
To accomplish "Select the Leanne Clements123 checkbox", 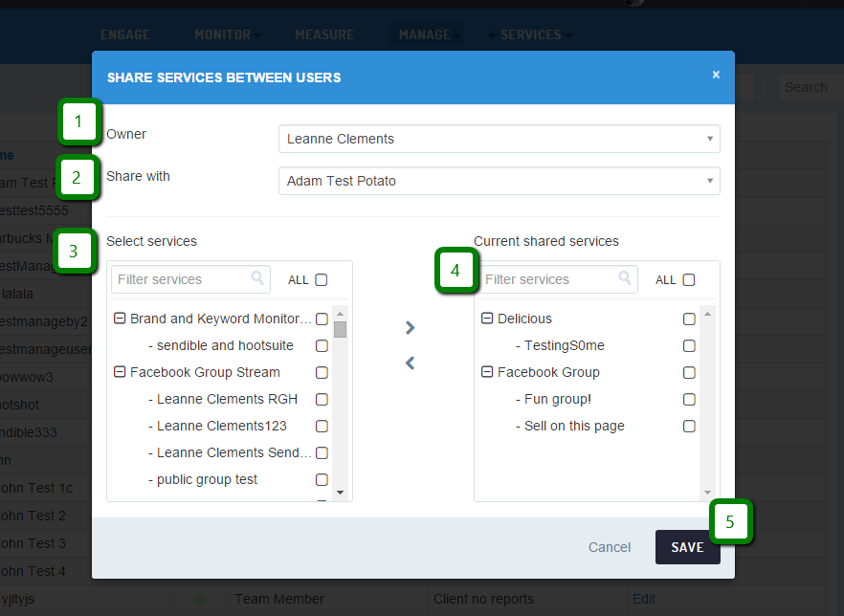I will click(322, 426).
